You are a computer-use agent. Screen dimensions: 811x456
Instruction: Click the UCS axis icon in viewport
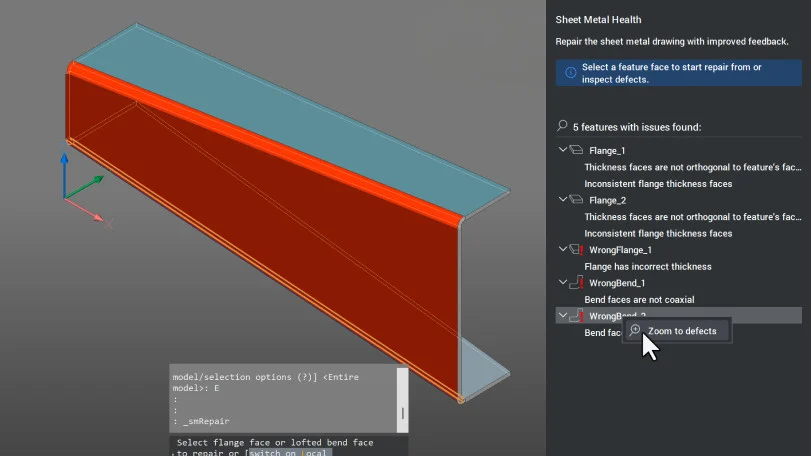83,189
